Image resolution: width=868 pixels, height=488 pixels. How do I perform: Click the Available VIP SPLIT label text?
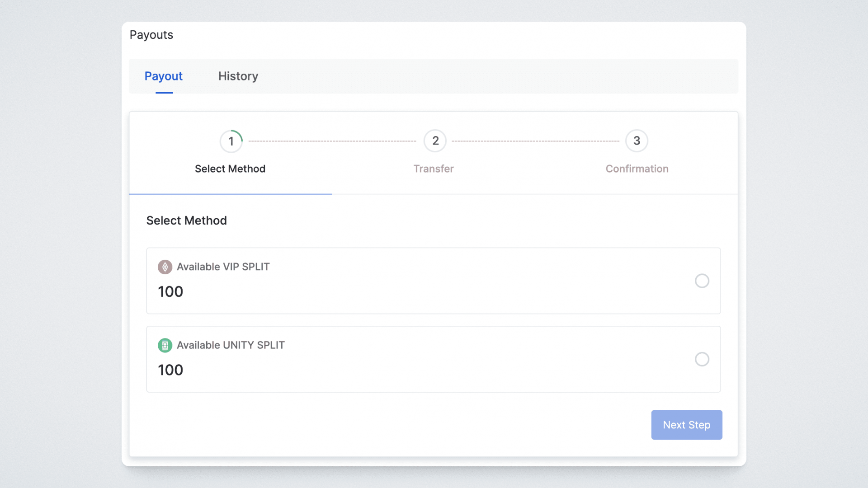click(x=223, y=267)
